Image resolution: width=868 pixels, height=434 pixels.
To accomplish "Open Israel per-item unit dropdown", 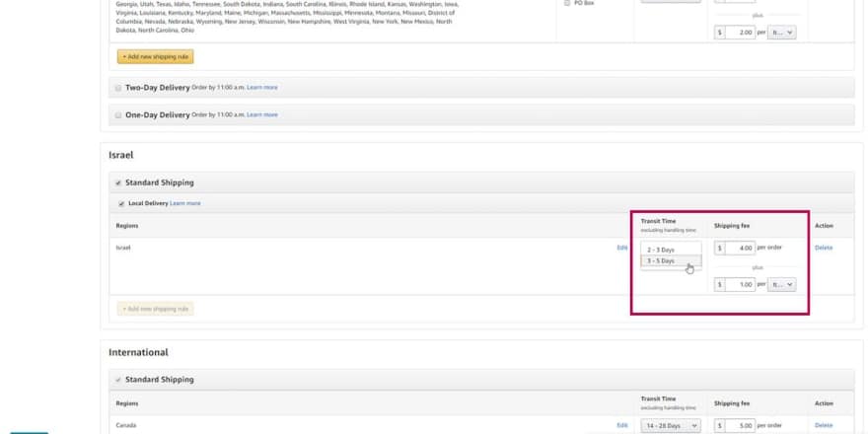I will point(781,284).
